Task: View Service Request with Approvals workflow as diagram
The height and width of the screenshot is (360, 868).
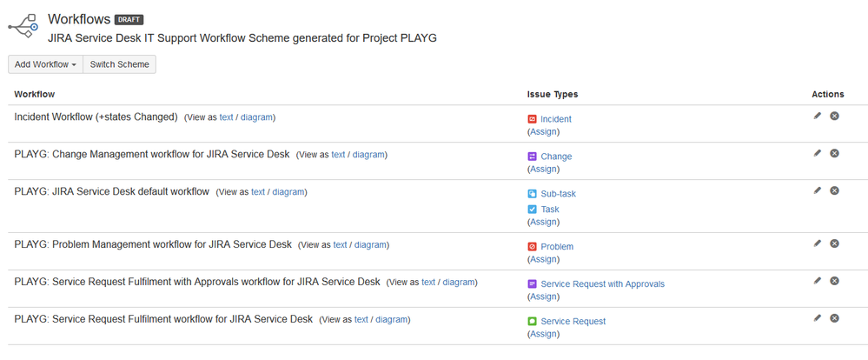Action: (459, 282)
